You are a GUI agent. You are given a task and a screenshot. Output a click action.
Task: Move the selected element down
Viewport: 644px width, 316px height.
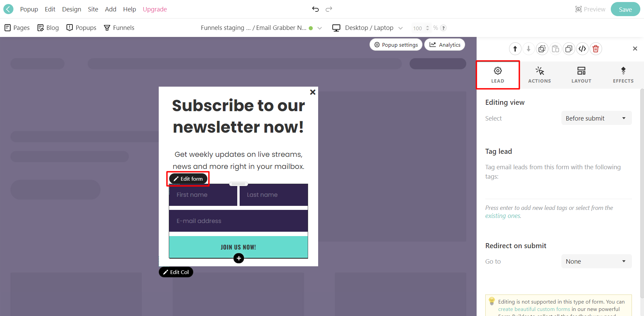tap(529, 49)
